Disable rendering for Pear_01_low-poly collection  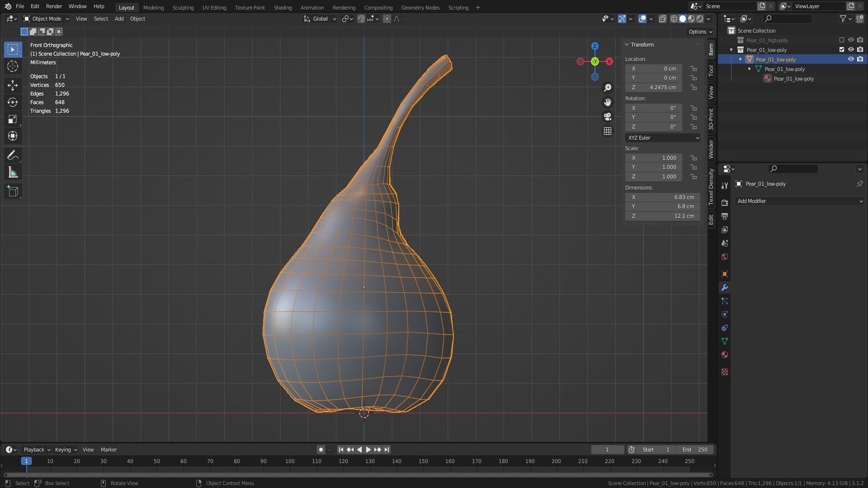(860, 50)
